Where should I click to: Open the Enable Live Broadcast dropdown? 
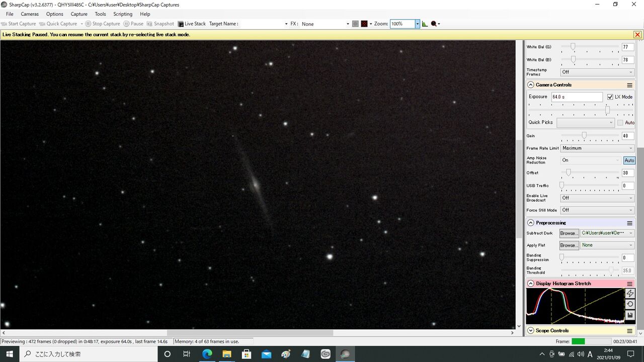597,198
